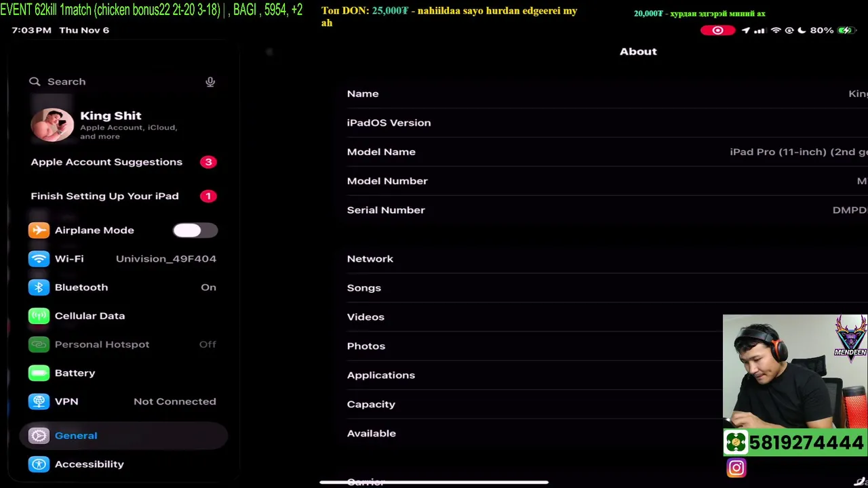The image size is (868, 488).
Task: Open Wi-Fi settings Univision_49F404
Action: pyautogui.click(x=123, y=259)
